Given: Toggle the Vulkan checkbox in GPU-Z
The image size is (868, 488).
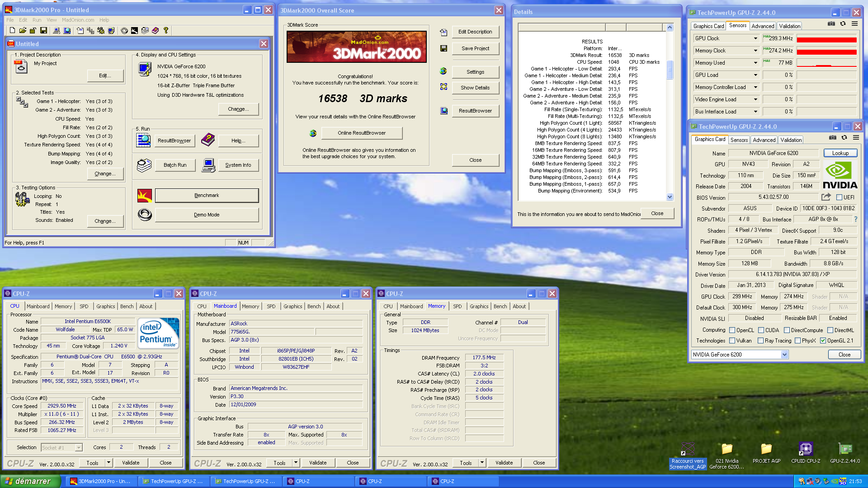Looking at the screenshot, I should (x=732, y=341).
